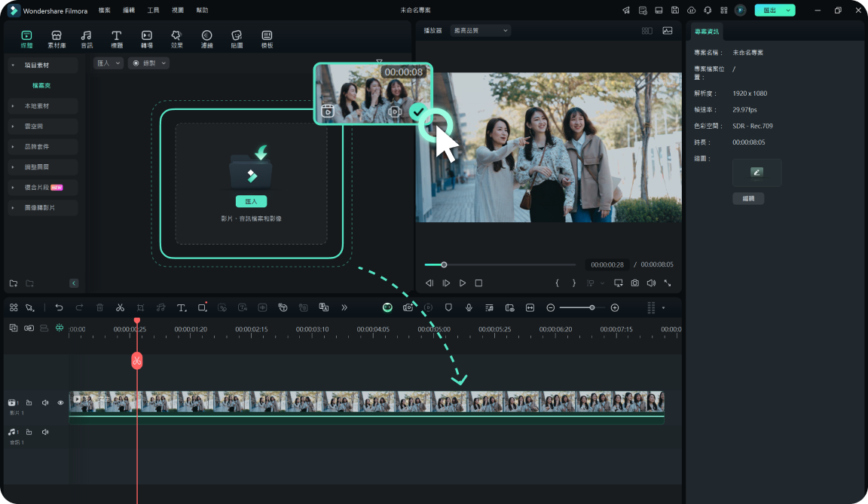Open the 檔案 file menu
The width and height of the screenshot is (868, 504).
104,11
